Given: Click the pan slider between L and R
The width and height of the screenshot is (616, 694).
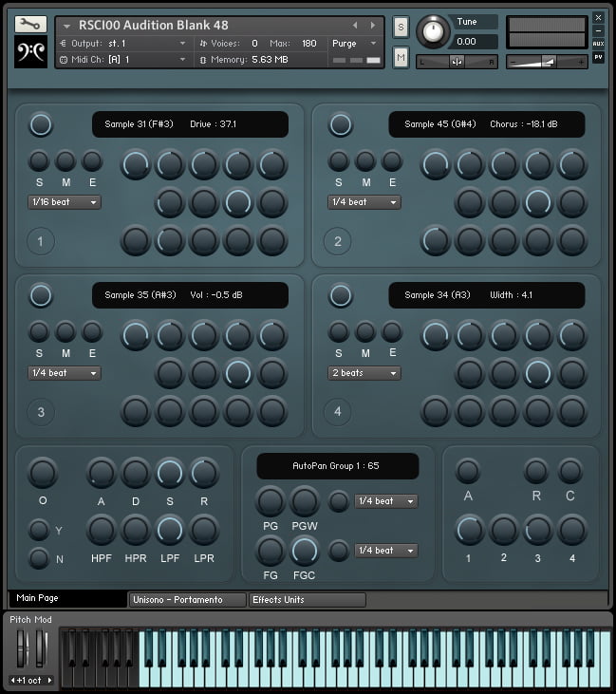Looking at the screenshot, I should pos(457,63).
